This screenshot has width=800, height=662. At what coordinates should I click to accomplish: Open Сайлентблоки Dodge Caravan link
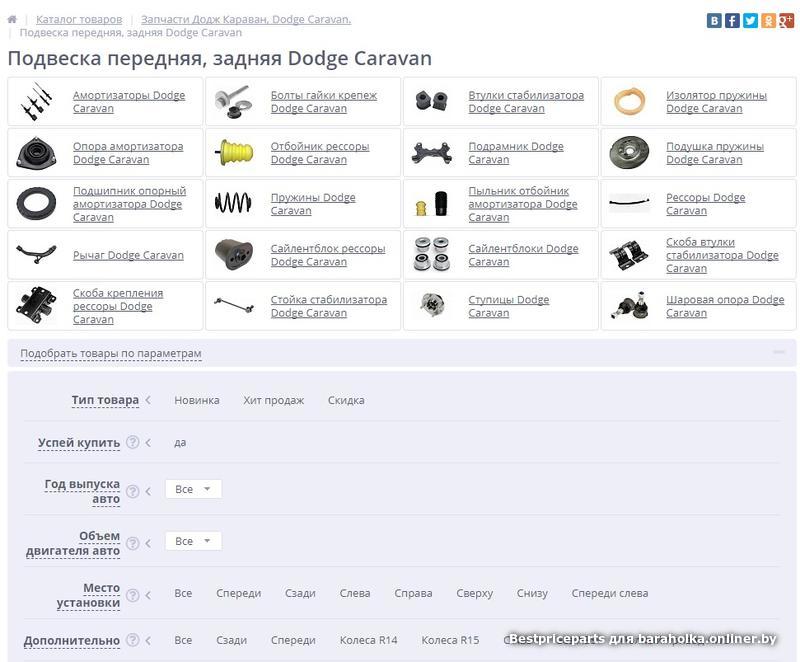click(x=523, y=255)
